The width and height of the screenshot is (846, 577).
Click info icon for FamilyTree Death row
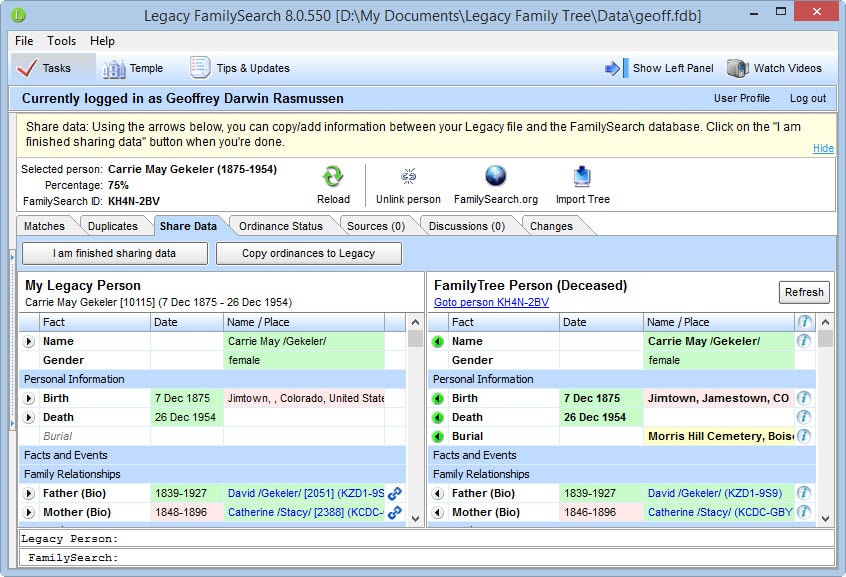(x=804, y=417)
